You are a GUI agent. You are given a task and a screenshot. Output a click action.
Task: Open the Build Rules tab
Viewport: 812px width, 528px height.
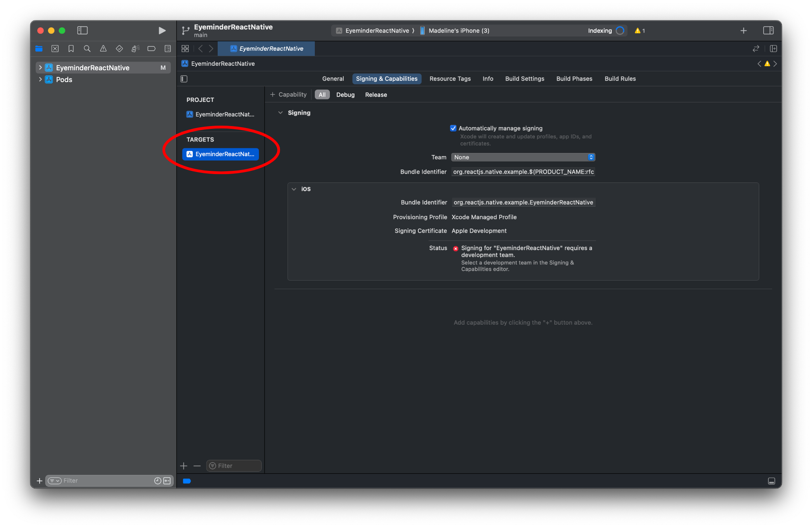tap(620, 79)
